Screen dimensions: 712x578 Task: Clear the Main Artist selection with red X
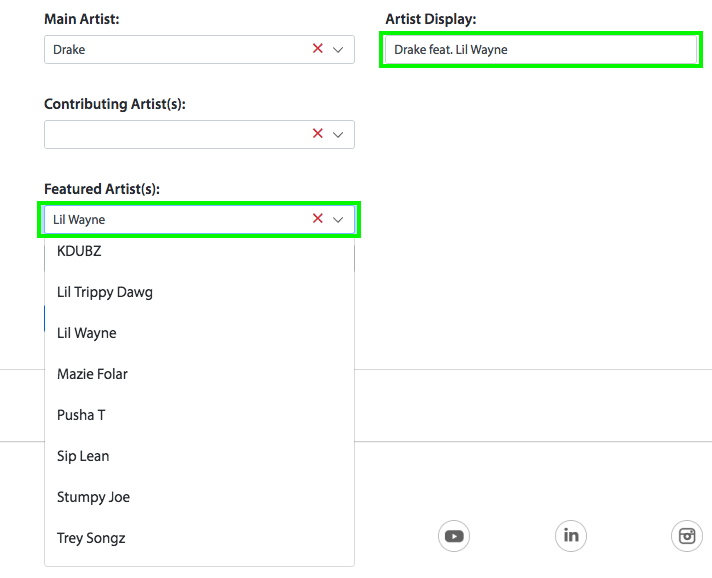(318, 49)
